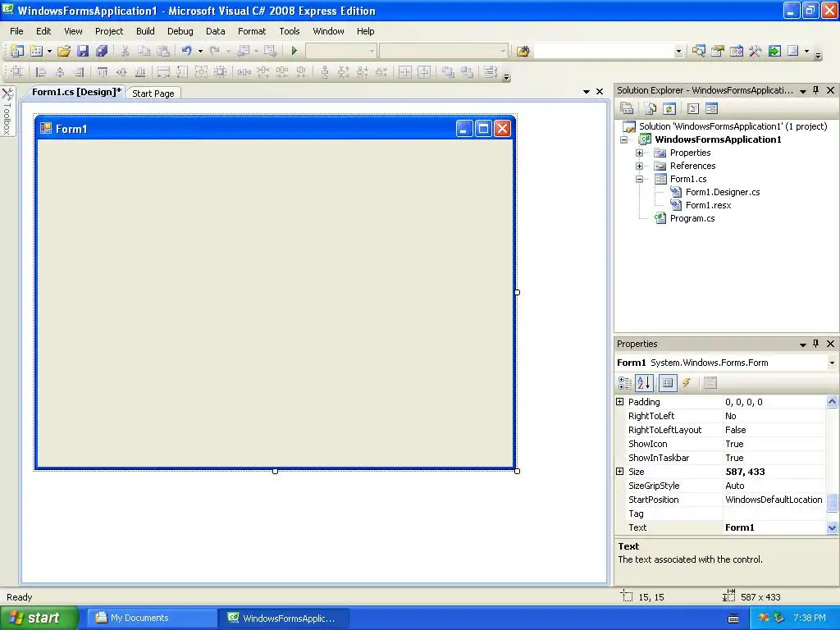Click the Make Same Width layout icon
840x630 pixels.
[163, 72]
